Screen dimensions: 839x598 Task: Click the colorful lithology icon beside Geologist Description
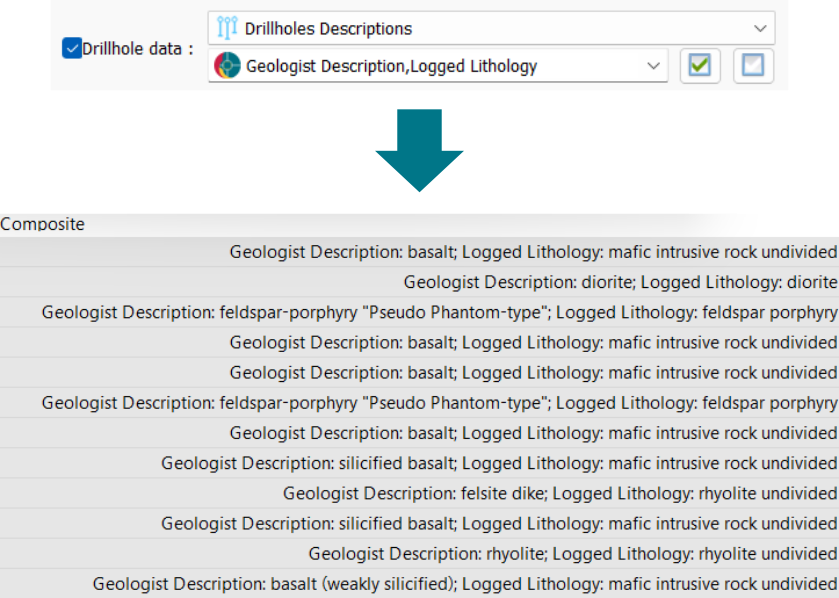227,67
